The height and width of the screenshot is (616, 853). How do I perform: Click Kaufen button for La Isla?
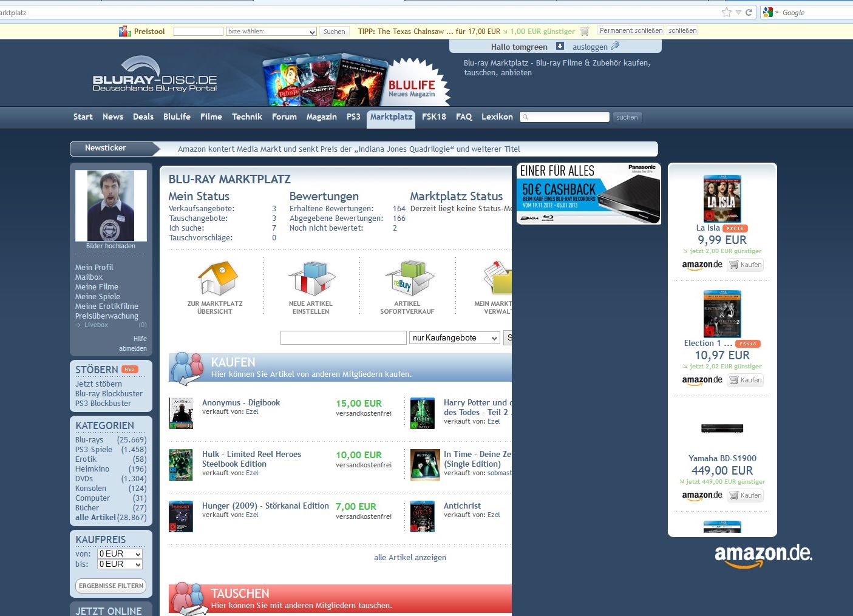click(x=746, y=265)
